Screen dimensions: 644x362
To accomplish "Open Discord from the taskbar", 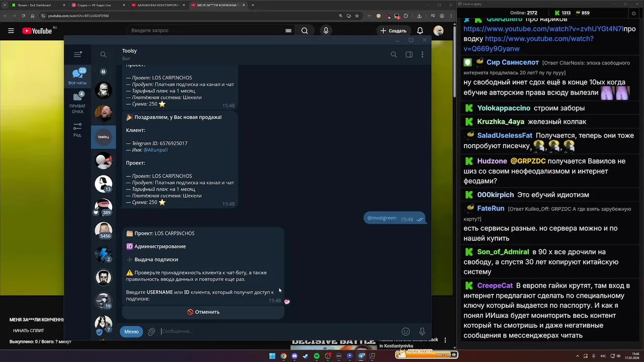I will point(294,356).
